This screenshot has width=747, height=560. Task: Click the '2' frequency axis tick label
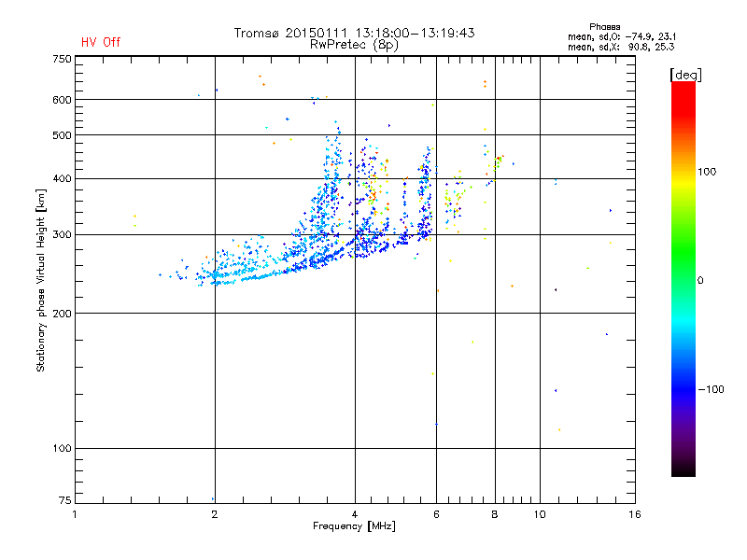coord(215,514)
